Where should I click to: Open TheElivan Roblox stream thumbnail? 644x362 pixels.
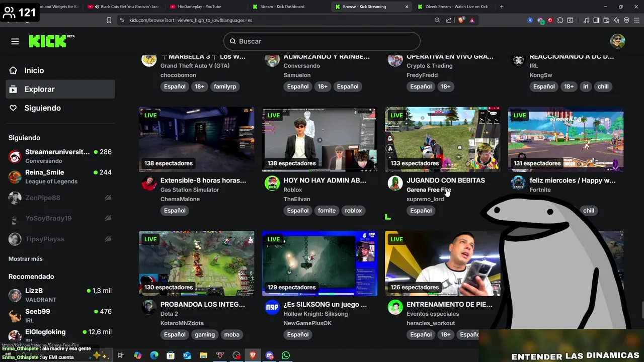(319, 139)
